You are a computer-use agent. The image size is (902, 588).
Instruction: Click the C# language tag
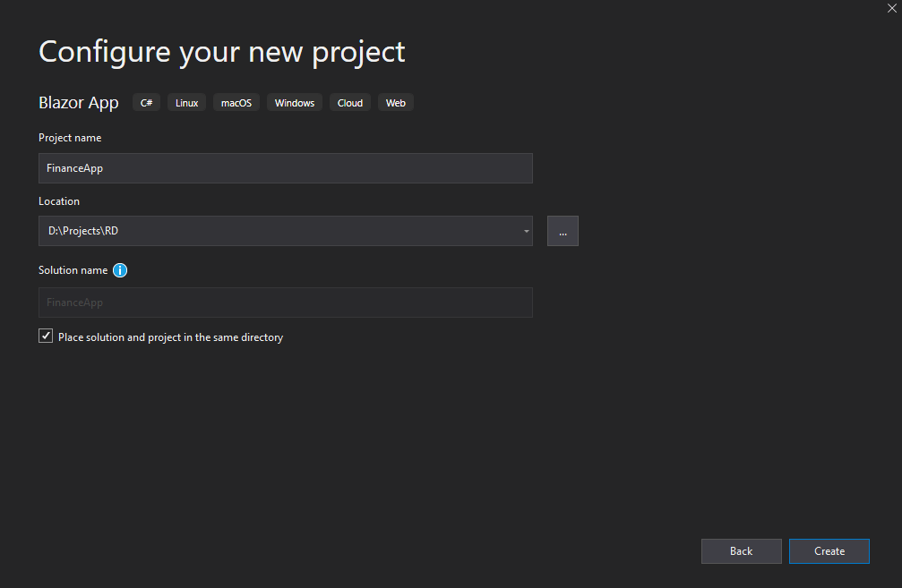pyautogui.click(x=146, y=103)
